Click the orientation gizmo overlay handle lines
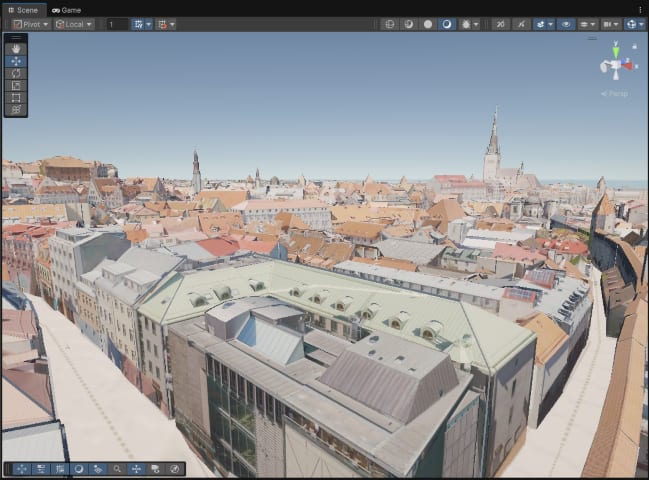 (592, 38)
